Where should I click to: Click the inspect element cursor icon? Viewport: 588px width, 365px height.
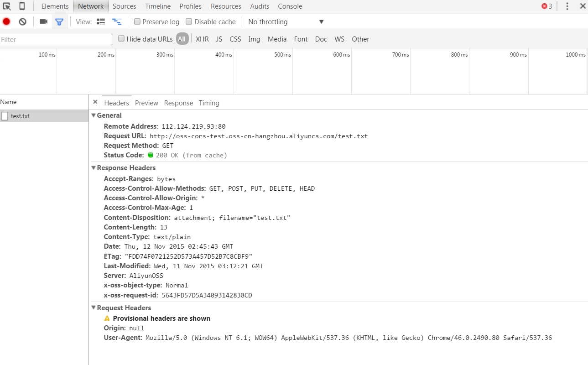coord(7,6)
